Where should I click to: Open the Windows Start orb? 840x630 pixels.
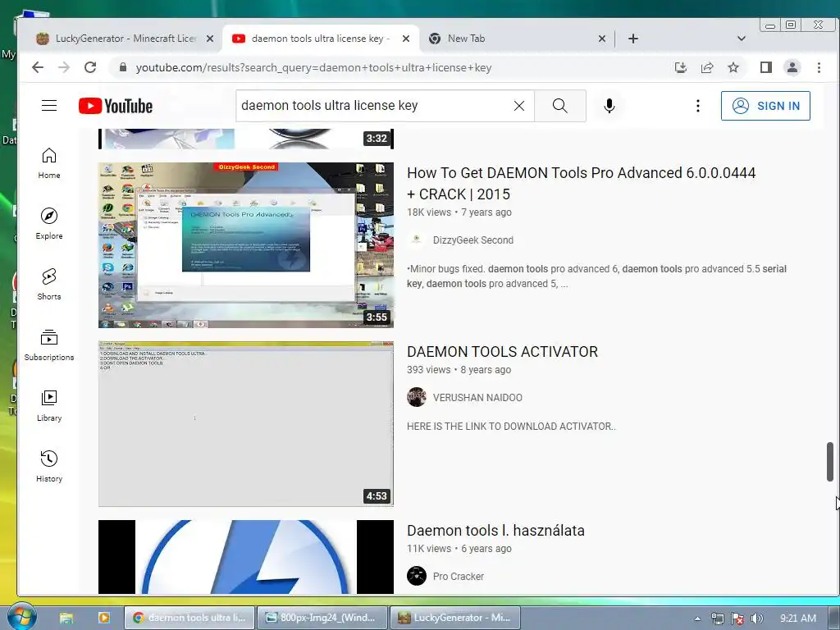coord(21,616)
